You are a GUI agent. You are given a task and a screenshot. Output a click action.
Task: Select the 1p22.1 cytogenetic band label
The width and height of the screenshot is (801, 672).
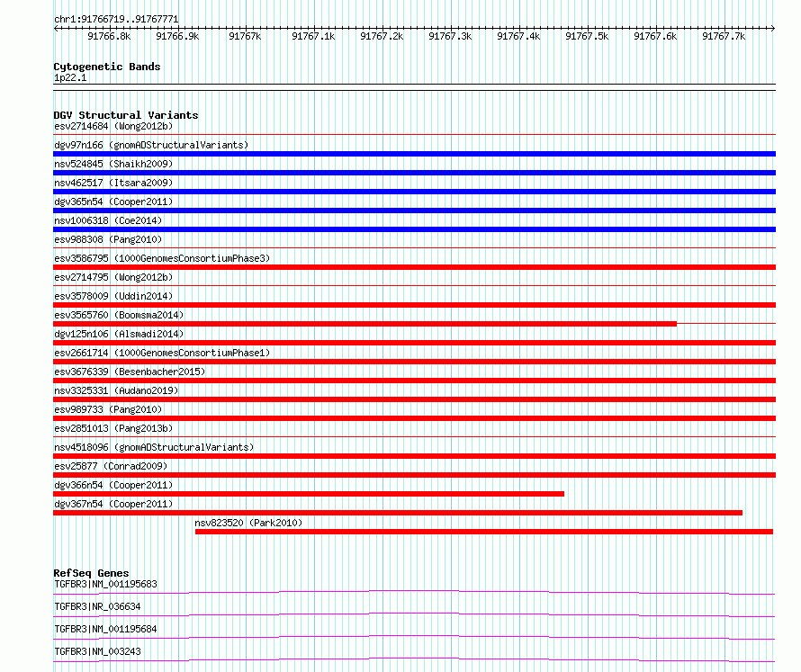(x=70, y=77)
